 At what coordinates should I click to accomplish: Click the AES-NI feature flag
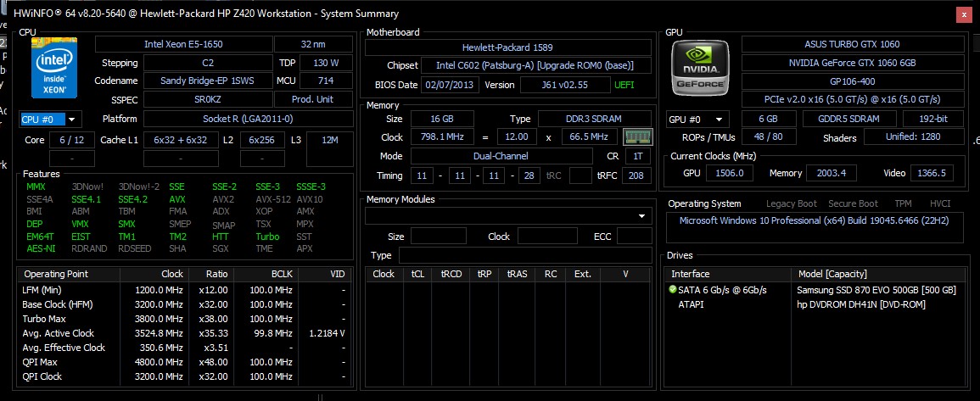pyautogui.click(x=40, y=248)
